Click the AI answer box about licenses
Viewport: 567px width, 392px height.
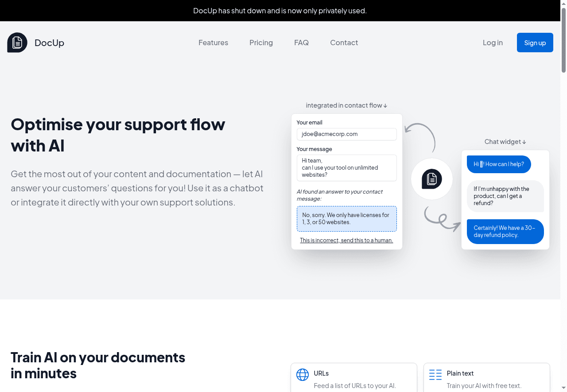pos(346,219)
